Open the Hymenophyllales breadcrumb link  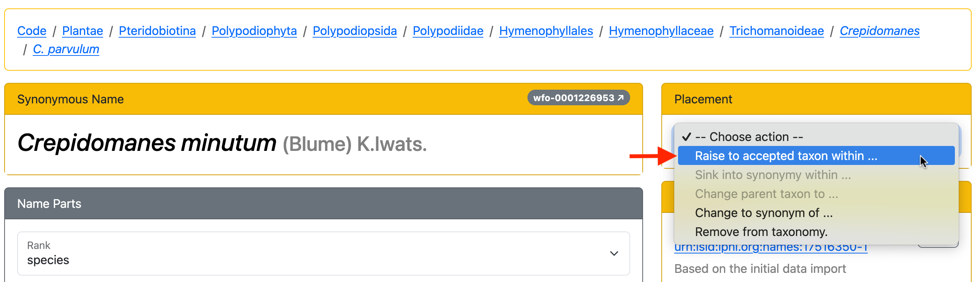click(x=546, y=31)
